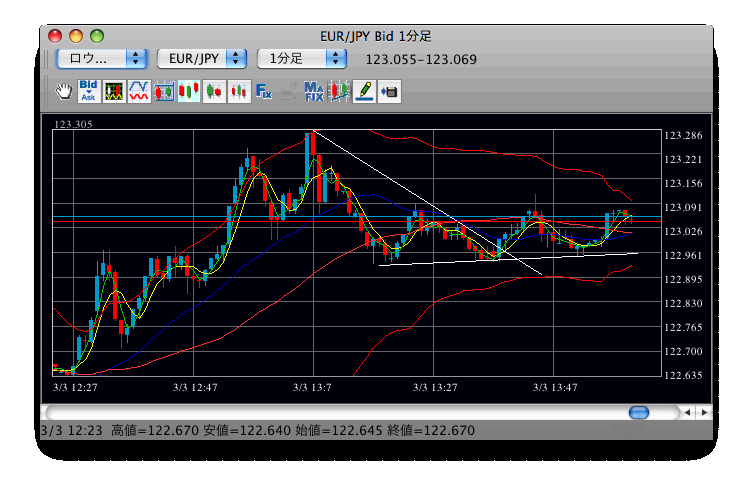Minimize the window with yellow button
The width and height of the screenshot is (753, 495).
coord(76,36)
